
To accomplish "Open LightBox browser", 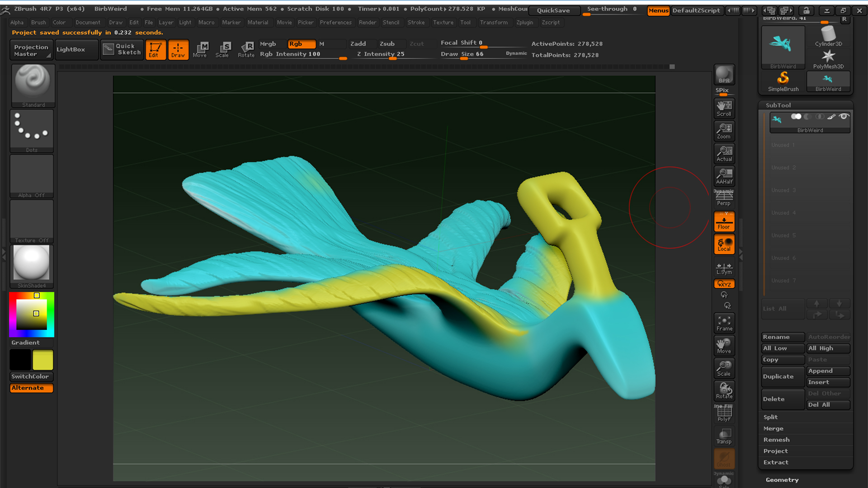I will pyautogui.click(x=76, y=50).
